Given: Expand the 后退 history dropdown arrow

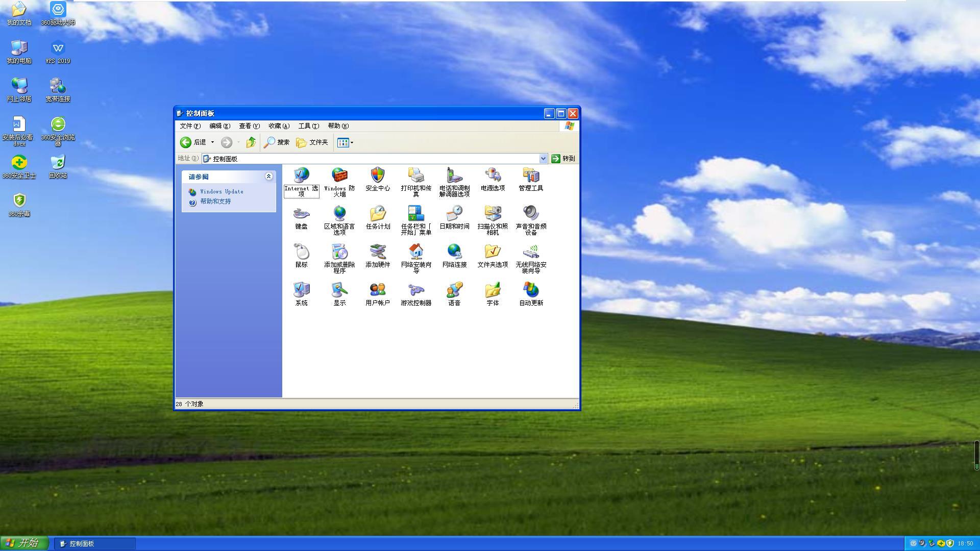Looking at the screenshot, I should (x=212, y=142).
